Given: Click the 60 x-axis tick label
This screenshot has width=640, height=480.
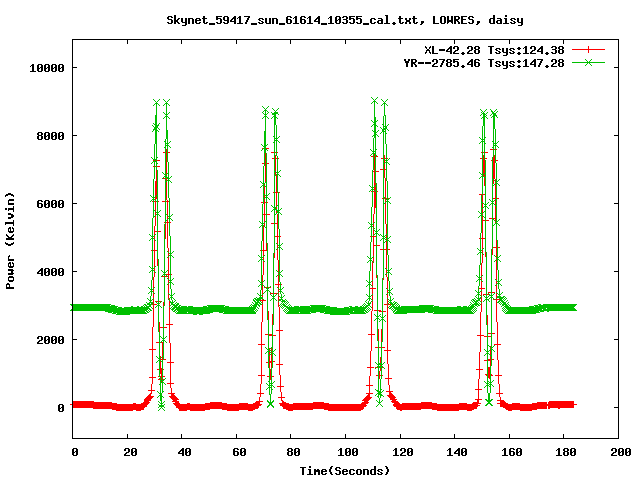Looking at the screenshot, I should click(239, 452).
